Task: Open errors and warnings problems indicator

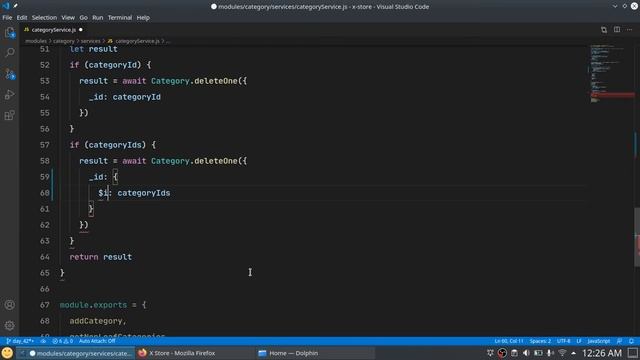Action: point(62,341)
